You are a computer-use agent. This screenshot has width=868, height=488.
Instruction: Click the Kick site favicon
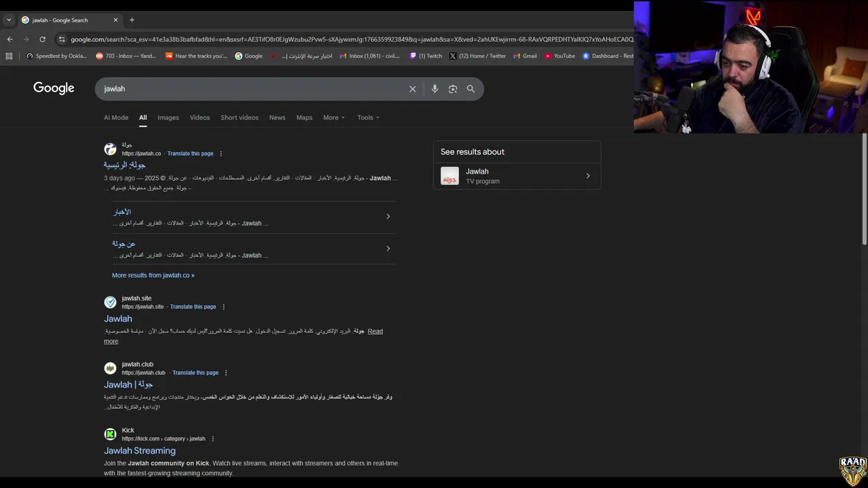click(x=110, y=434)
